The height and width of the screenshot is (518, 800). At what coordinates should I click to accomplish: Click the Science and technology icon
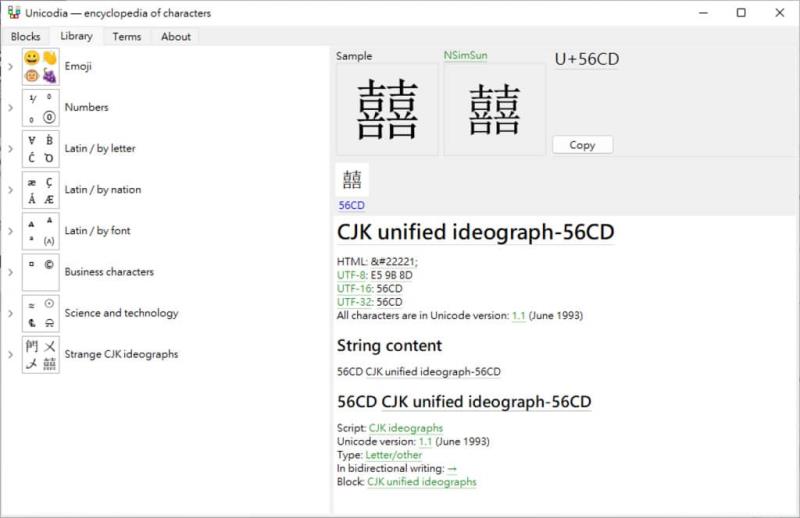tap(41, 313)
